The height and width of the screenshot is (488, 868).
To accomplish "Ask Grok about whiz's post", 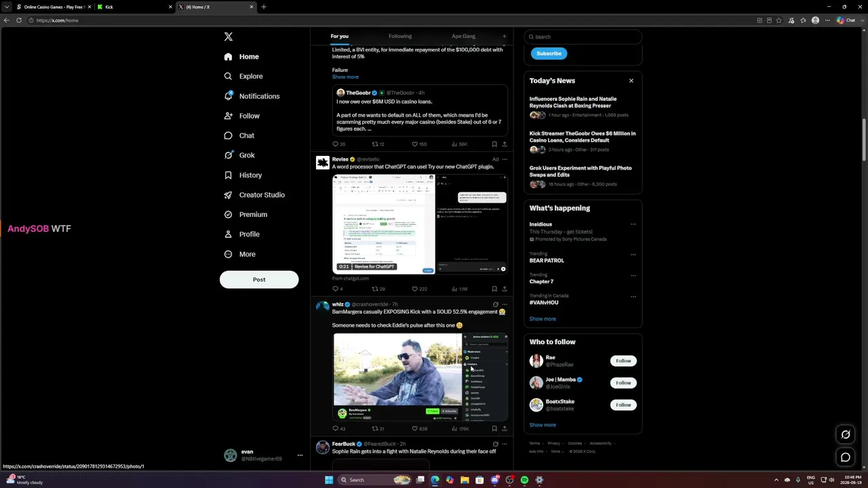I will pos(495,304).
